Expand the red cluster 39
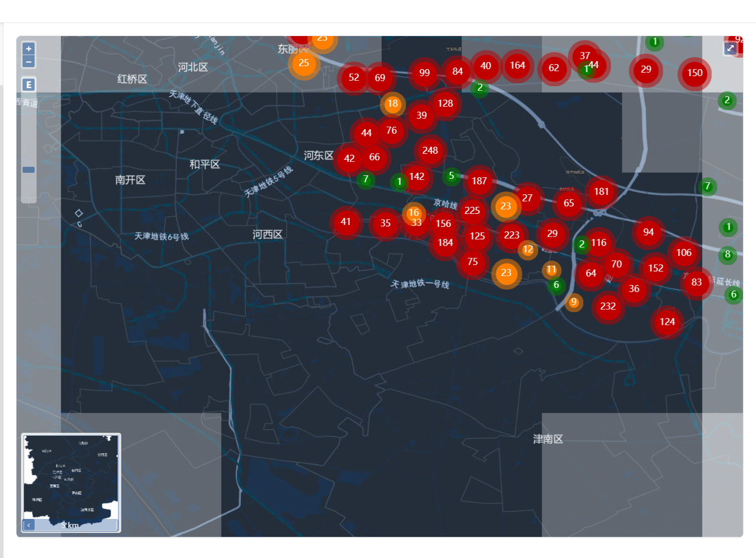Image resolution: width=756 pixels, height=558 pixels. [421, 115]
